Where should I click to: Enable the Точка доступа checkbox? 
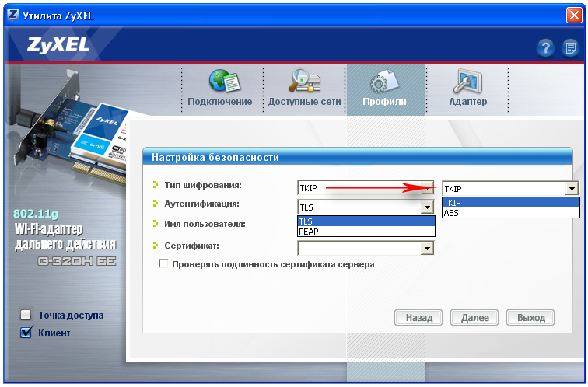(x=26, y=315)
